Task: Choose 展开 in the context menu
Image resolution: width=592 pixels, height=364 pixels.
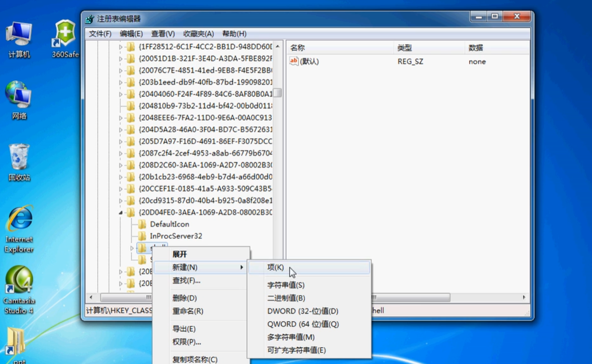Action: [x=202, y=254]
